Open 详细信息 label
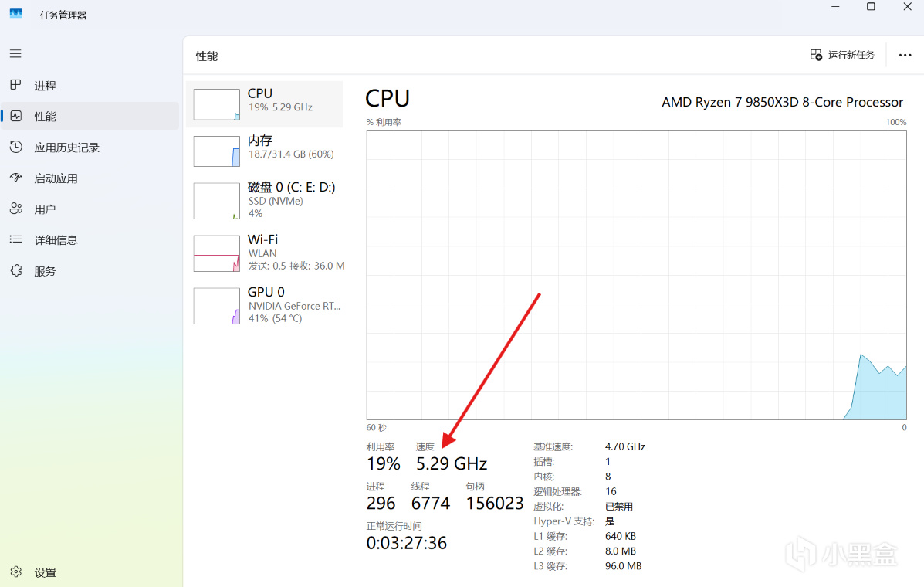 tap(56, 240)
